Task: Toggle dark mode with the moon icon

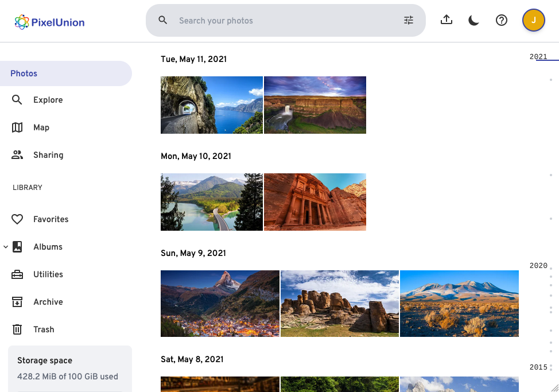Action: 473,21
